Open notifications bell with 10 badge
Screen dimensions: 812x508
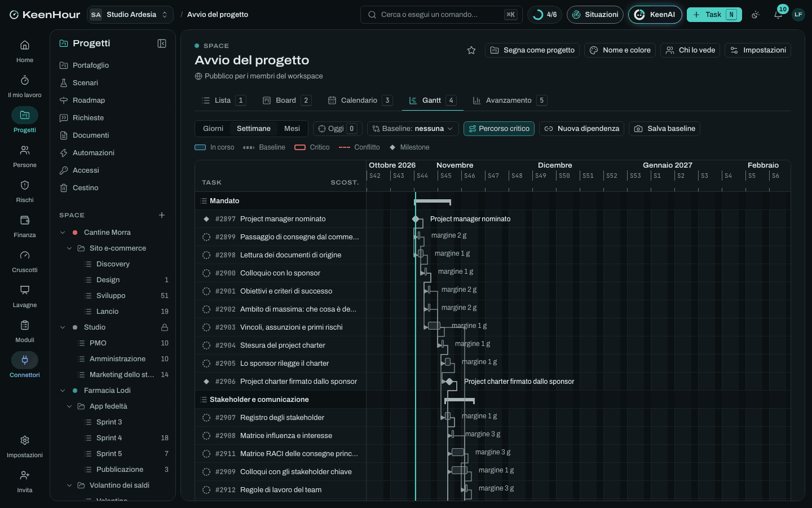coord(778,15)
